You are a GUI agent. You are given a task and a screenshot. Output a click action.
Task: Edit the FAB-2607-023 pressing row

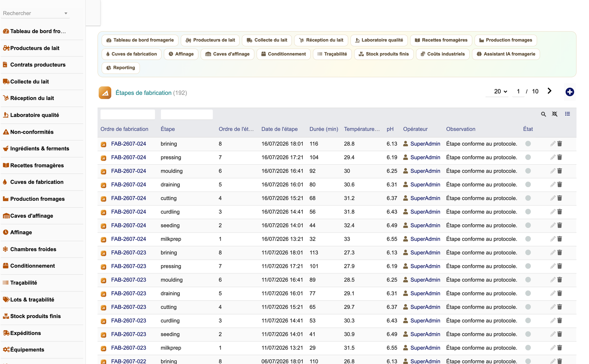click(553, 266)
